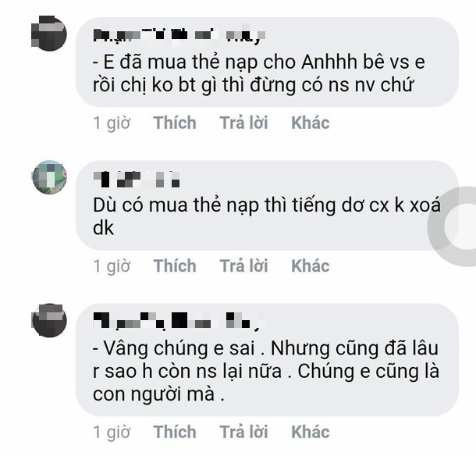This screenshot has width=476, height=456.
Task: Tap the floating assistive touch circle
Action: coord(455,226)
